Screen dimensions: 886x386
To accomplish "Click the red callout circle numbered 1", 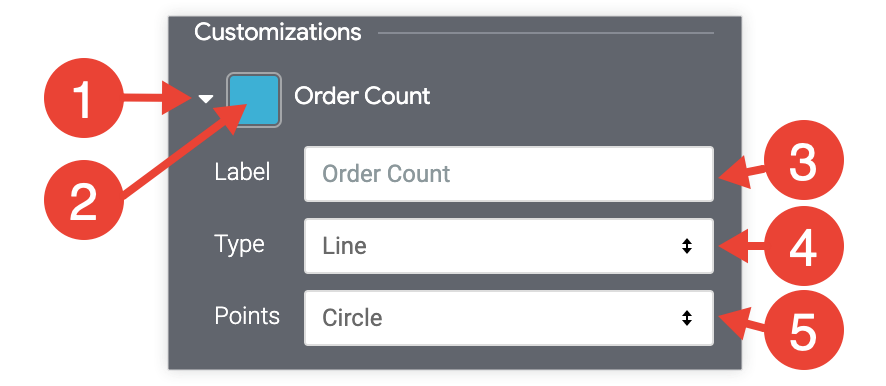I will click(84, 98).
